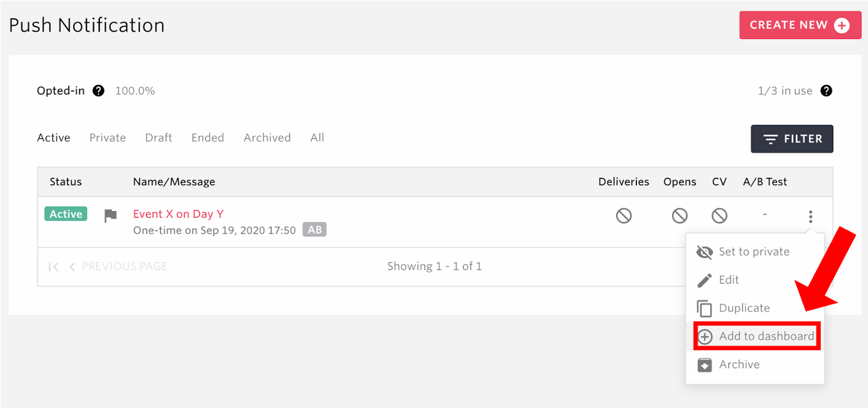Viewport: 868px width, 408px height.
Task: Click the Opted-in help question mark
Action: click(98, 91)
